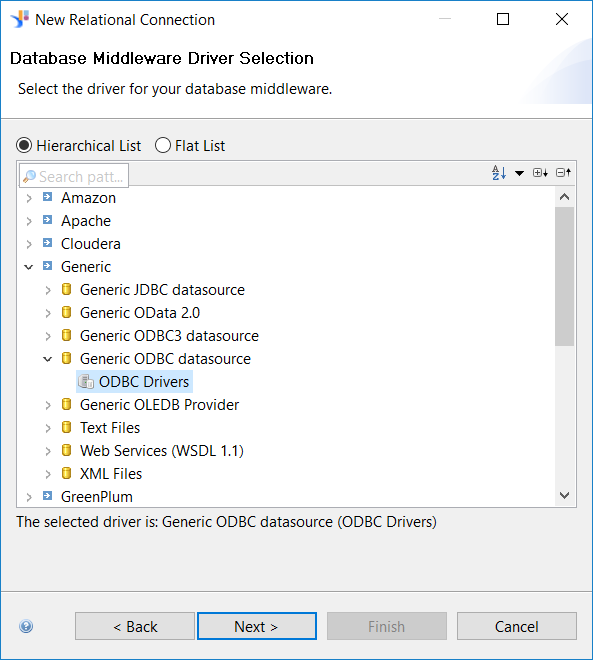The width and height of the screenshot is (593, 660).
Task: Select the GreenPlum label in the tree
Action: [x=97, y=497]
